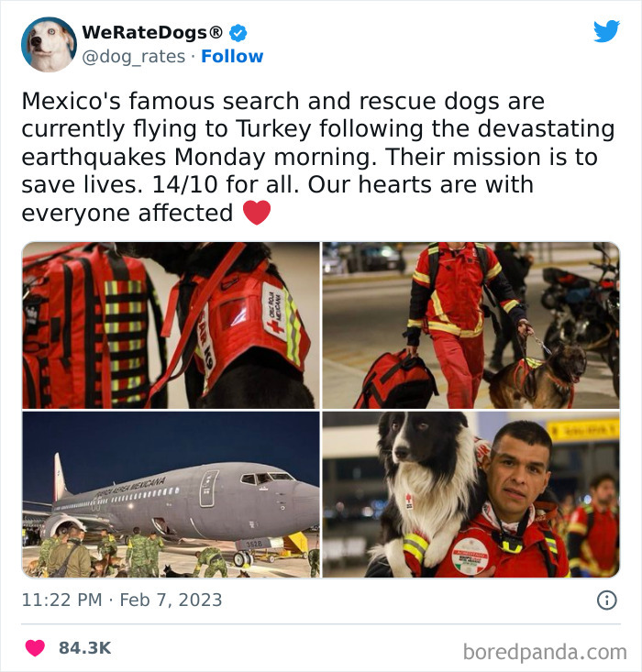Click the blue verified badge
Image resolution: width=642 pixels, height=672 pixels.
tap(238, 33)
